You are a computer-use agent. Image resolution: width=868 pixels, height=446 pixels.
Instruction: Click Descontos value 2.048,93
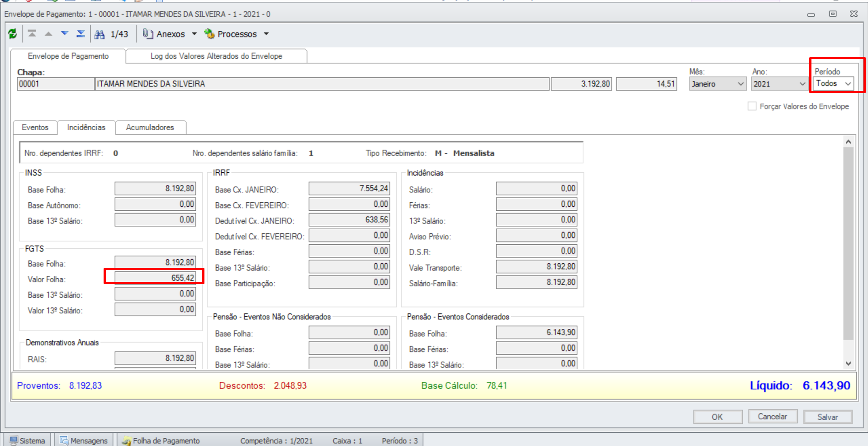pos(290,386)
